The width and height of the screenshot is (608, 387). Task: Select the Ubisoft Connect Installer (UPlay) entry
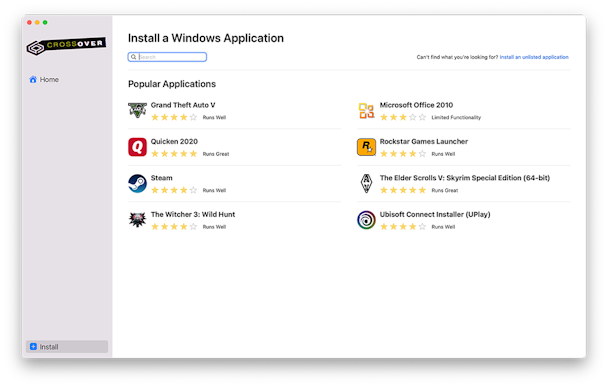(463, 220)
